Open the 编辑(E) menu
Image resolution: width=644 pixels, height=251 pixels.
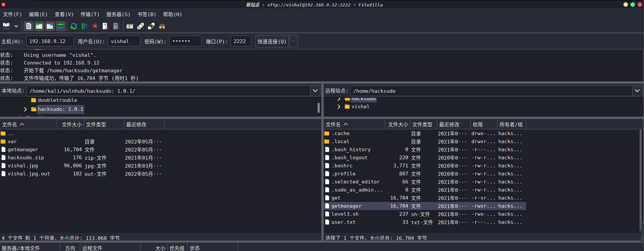(38, 14)
